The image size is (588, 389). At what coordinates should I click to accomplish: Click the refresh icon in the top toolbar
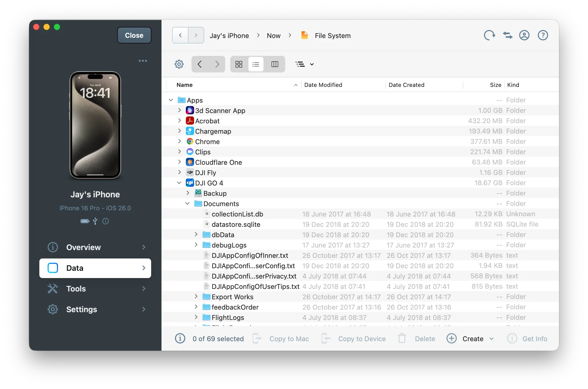(489, 35)
